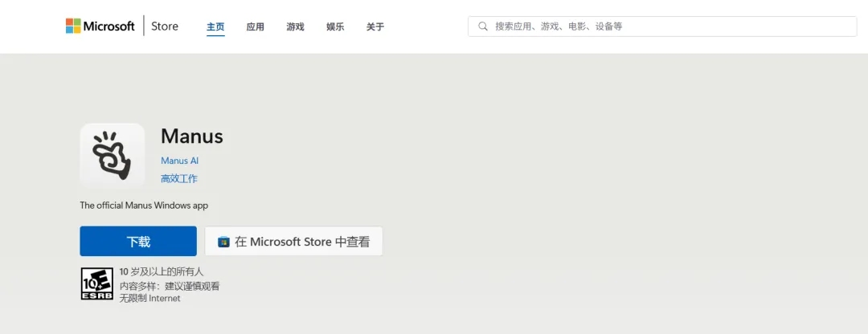Click the blue 下载 button
Screen dimensions: 868x334
coord(138,241)
